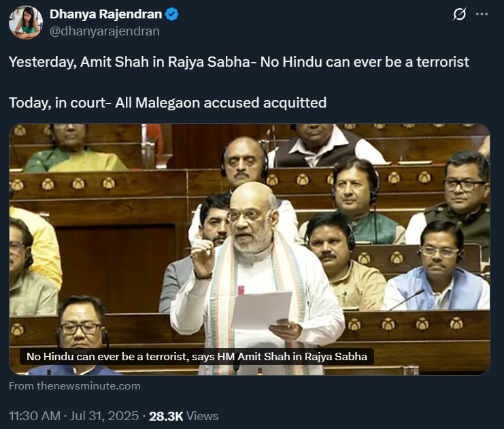Click the white paper held by the speaker
Image resolution: width=504 pixels, height=429 pixels.
click(262, 311)
